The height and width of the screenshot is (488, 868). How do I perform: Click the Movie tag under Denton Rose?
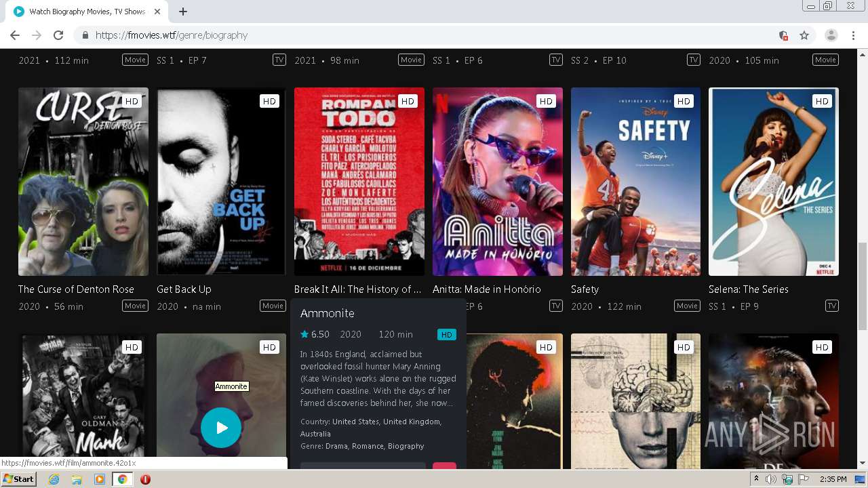click(x=135, y=306)
